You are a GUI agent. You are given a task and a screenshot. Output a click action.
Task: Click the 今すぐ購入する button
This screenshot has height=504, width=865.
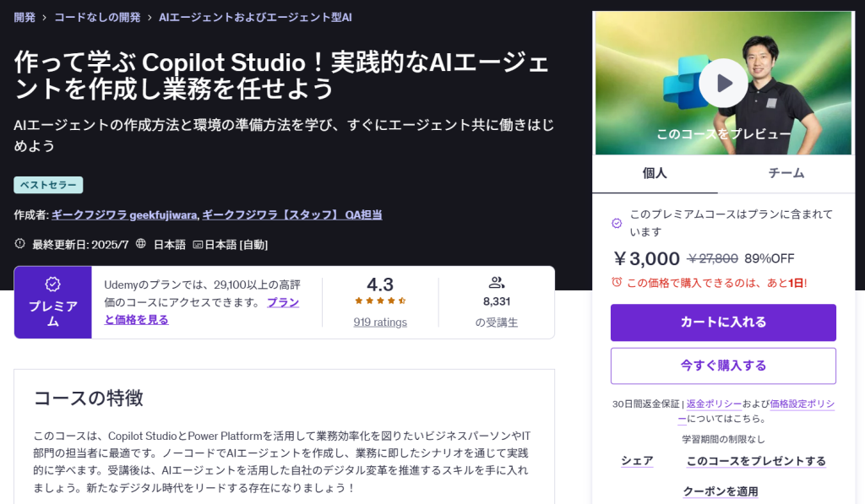tap(723, 366)
